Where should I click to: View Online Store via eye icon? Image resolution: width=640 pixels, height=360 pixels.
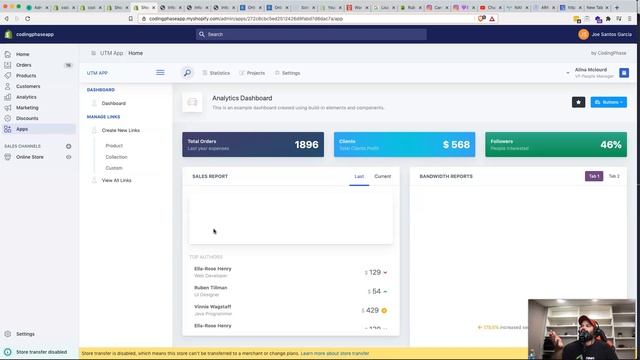pos(69,157)
